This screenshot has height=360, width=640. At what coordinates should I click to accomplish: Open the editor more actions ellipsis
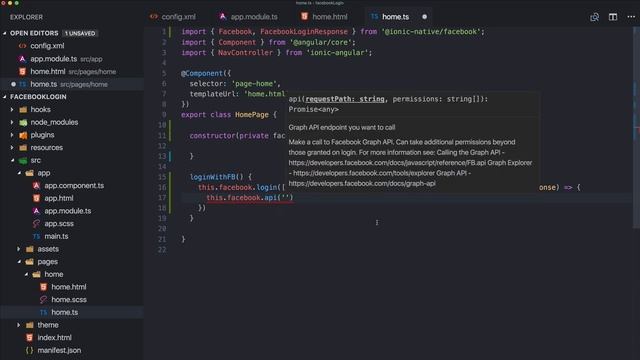tap(631, 17)
